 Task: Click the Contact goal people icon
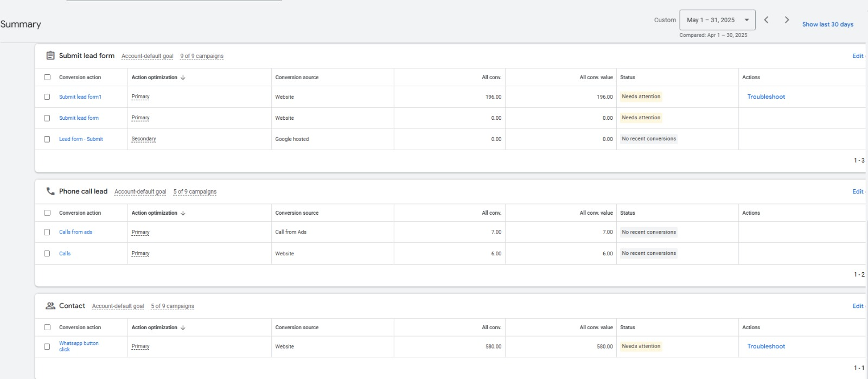tap(50, 306)
